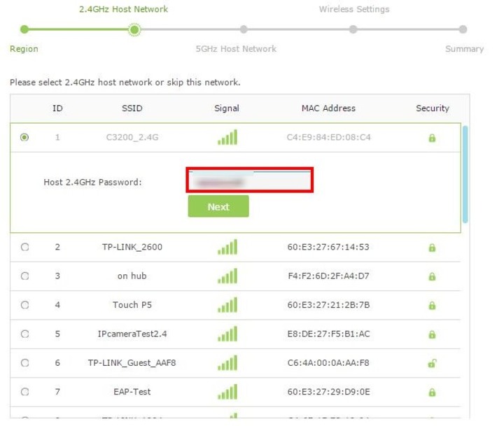Open the Region step label

click(x=24, y=49)
